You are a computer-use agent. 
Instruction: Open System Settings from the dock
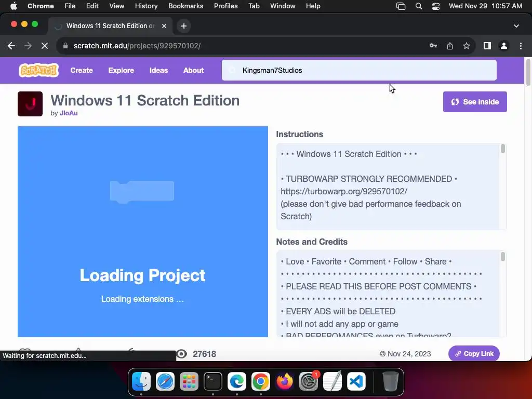[309, 381]
